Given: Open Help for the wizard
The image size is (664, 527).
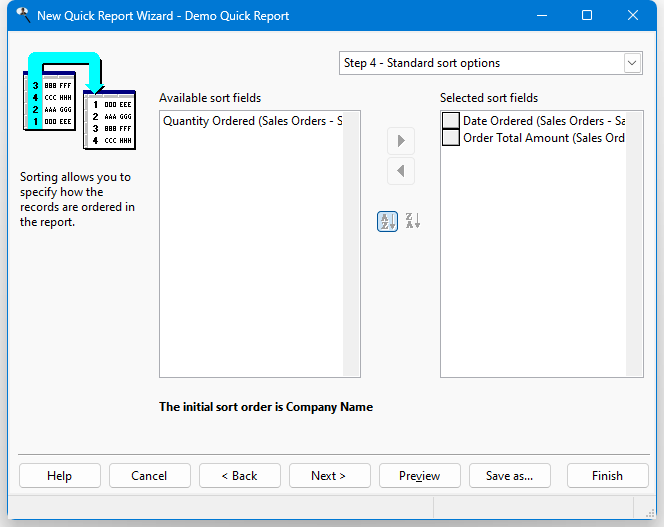Looking at the screenshot, I should (x=60, y=476).
